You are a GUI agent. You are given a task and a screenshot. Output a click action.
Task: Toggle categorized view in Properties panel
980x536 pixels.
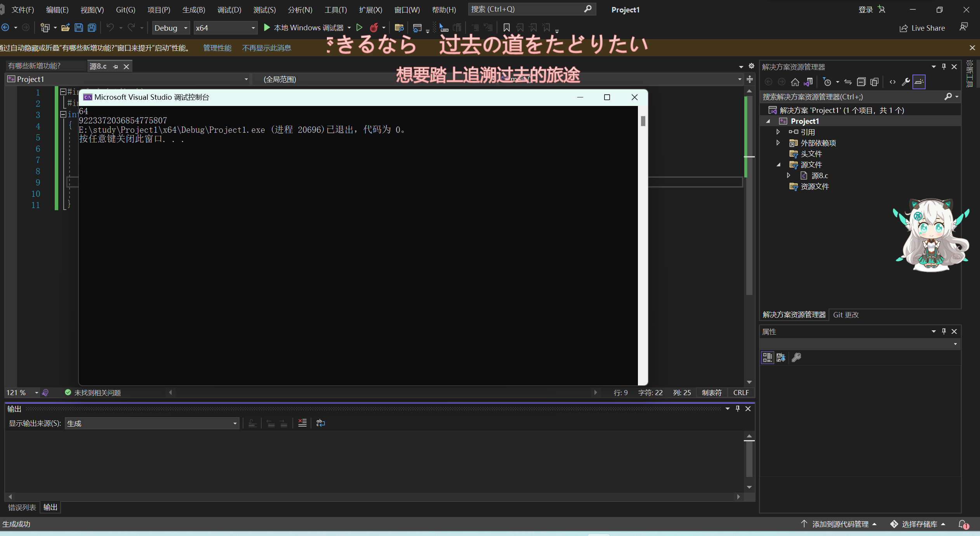[767, 357]
